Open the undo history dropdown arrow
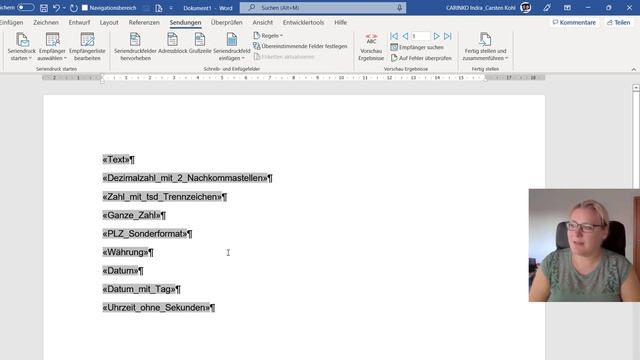 (64, 8)
